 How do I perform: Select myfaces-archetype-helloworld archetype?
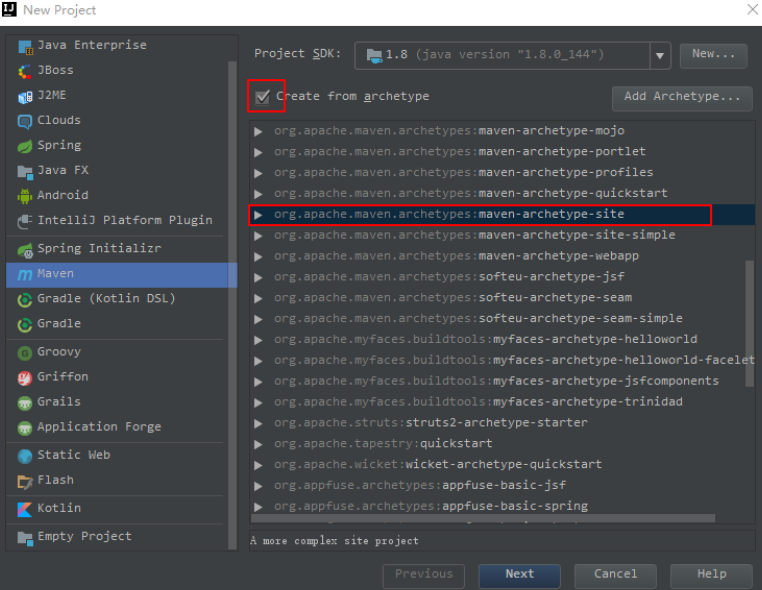(x=502, y=340)
